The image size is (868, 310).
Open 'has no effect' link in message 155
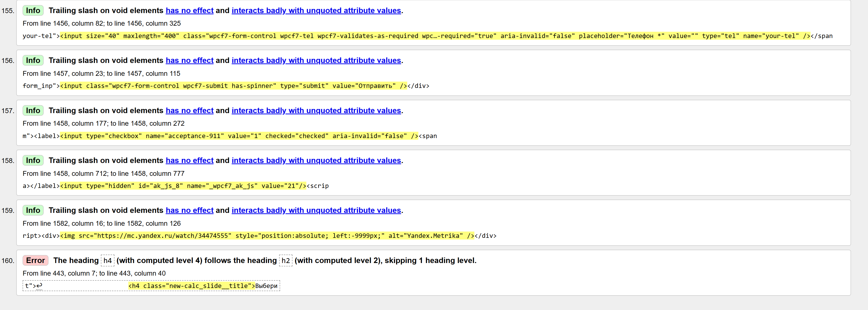189,10
